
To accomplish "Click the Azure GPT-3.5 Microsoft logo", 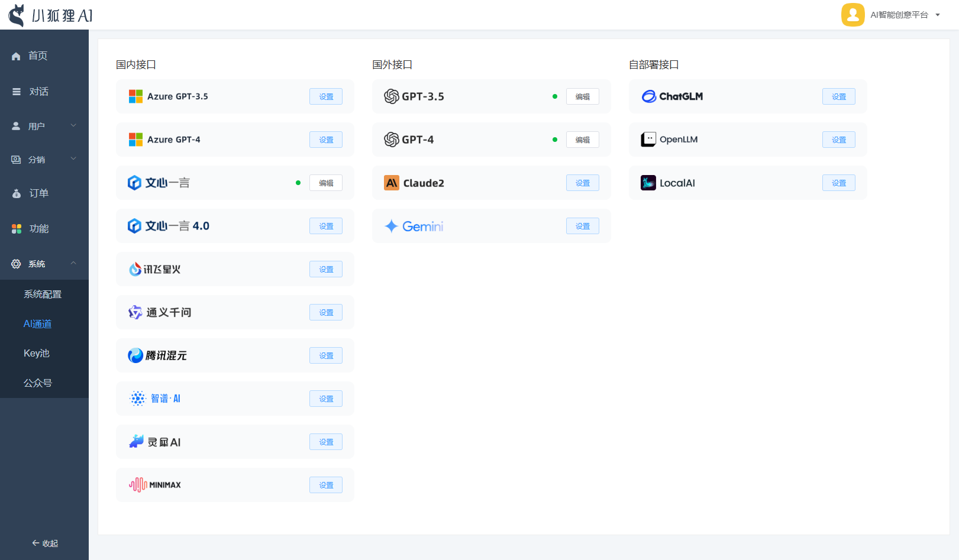I will pyautogui.click(x=135, y=96).
